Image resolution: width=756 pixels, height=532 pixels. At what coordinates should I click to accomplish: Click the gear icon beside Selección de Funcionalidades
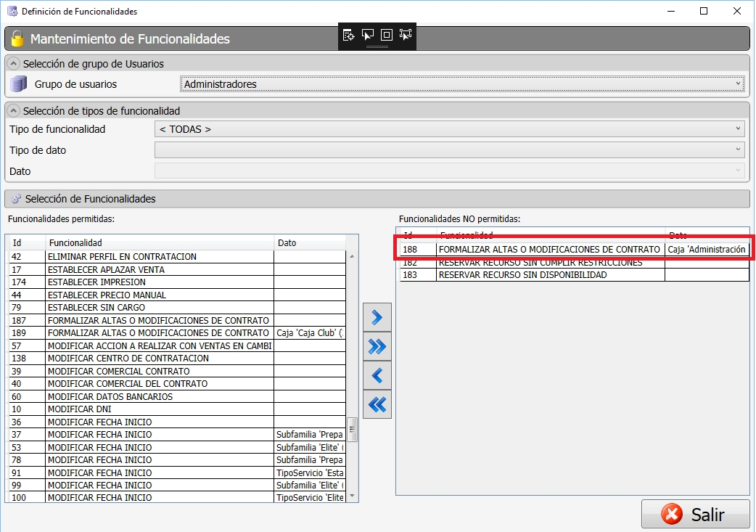(16, 199)
